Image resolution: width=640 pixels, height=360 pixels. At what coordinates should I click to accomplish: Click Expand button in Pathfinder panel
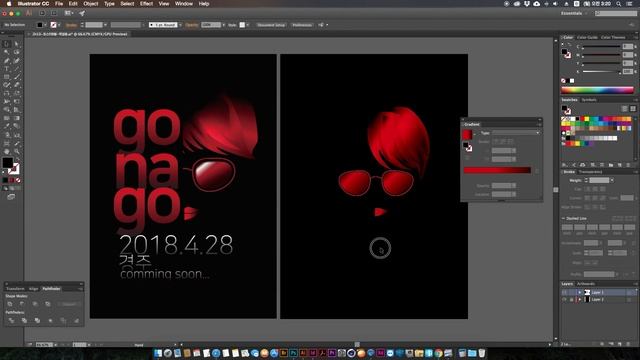69,304
